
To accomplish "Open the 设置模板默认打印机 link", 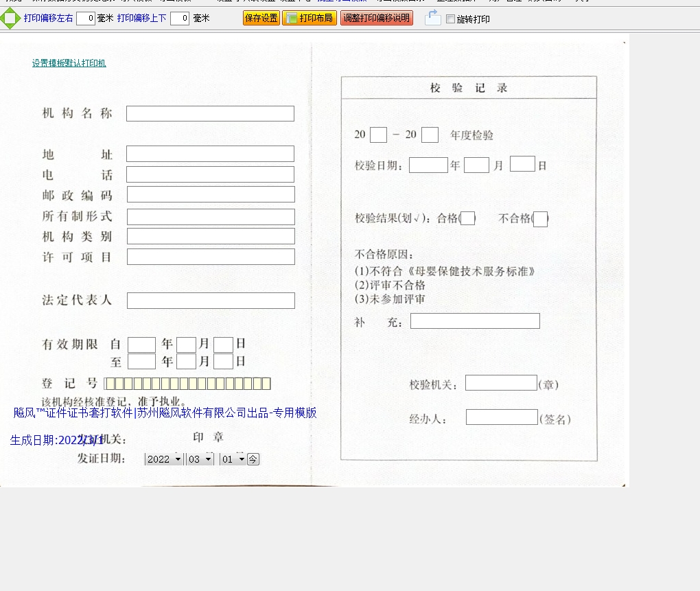I will [x=69, y=63].
